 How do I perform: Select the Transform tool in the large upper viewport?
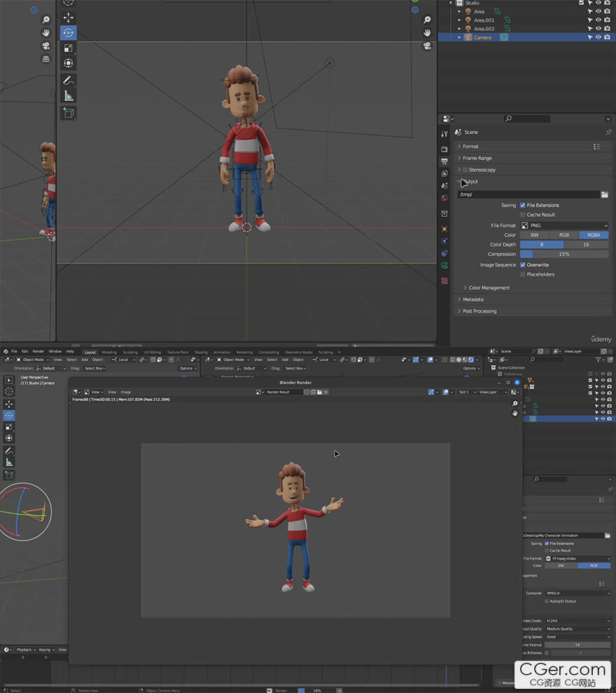point(68,63)
